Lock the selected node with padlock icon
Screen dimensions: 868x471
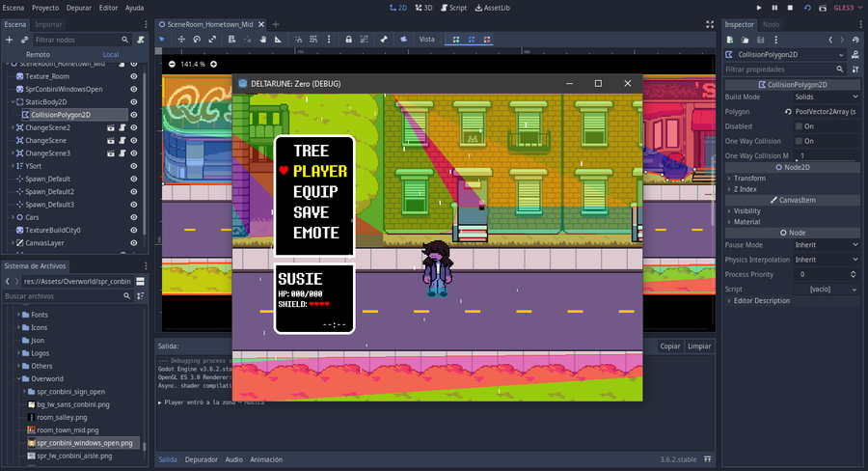tap(348, 40)
